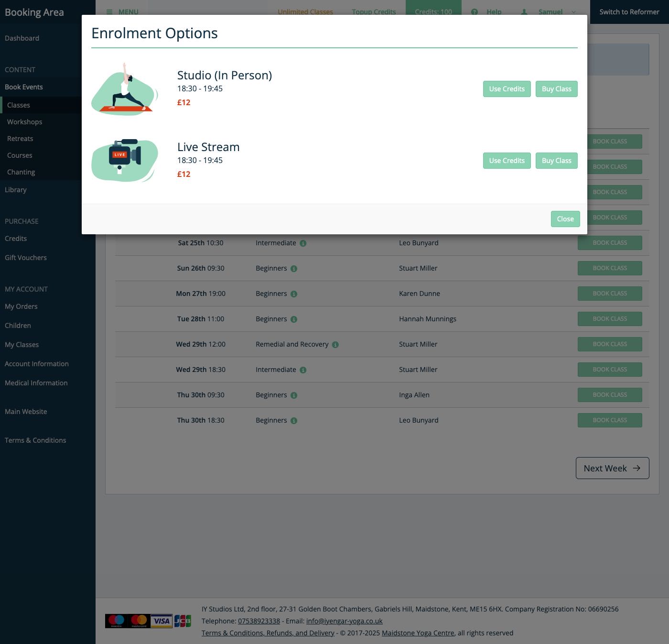Viewport: 669px width, 644px height.
Task: Click info icon for Sun 26th Beginners
Action: 294,269
